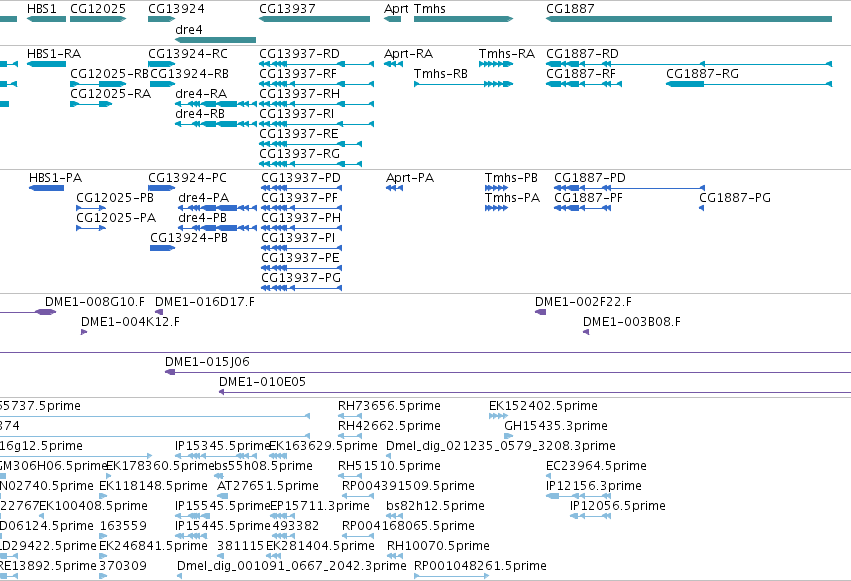Screen dimensions: 851x581
Task: Click transcript CG13937-RH
Action: (300, 94)
